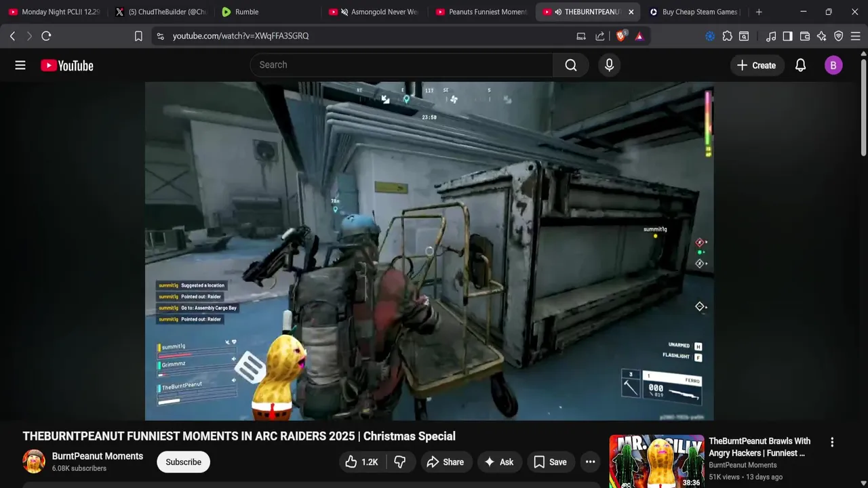Ask about this video
The image size is (868, 488).
(499, 462)
